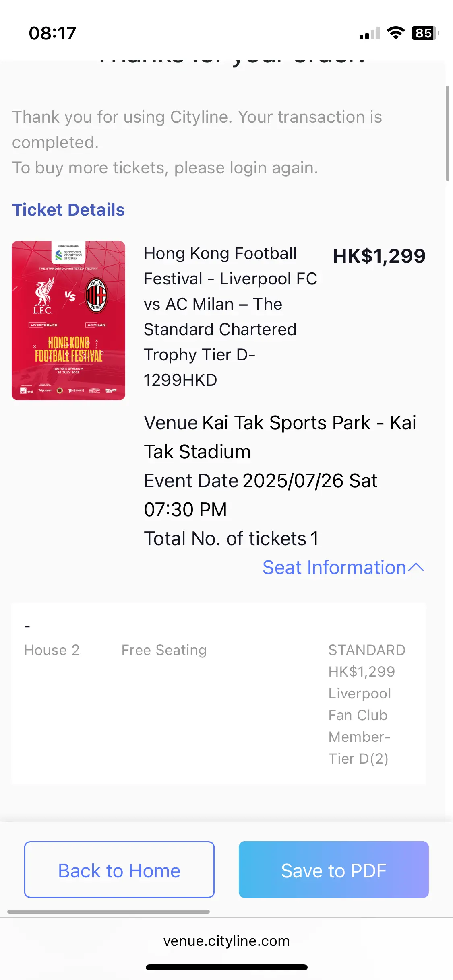Open the Liverpool vs AC Milan event poster

click(x=68, y=321)
